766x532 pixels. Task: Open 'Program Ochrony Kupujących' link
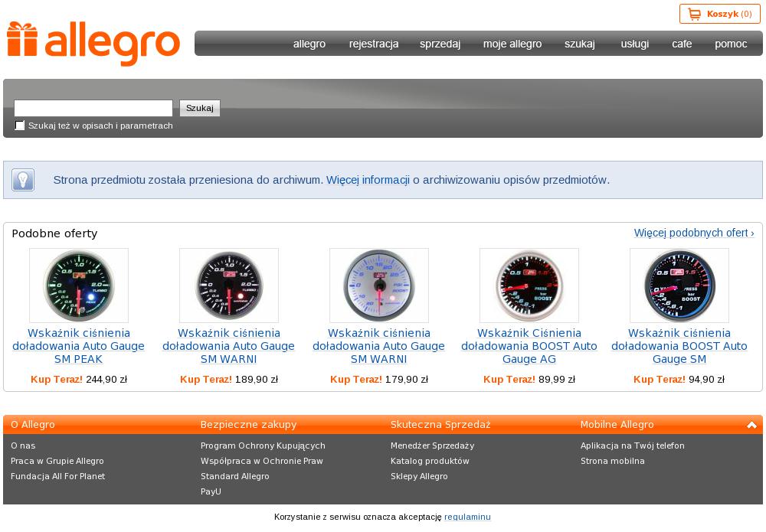click(x=263, y=446)
